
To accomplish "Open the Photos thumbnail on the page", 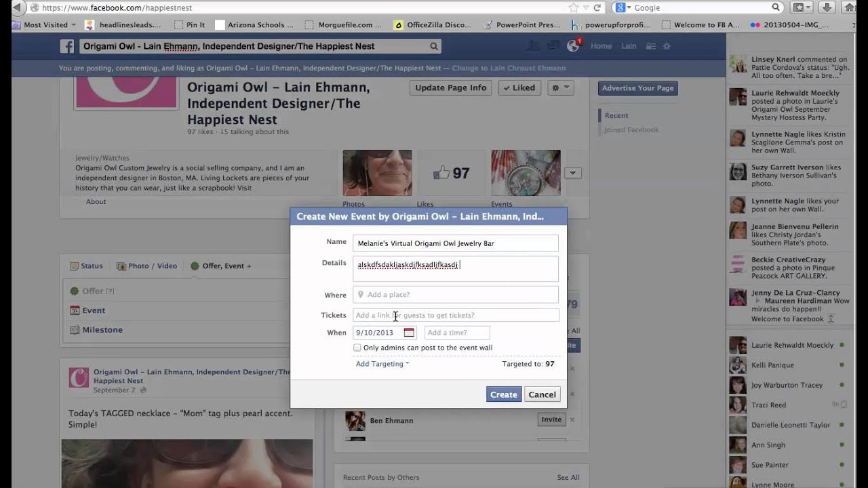I will [x=377, y=173].
